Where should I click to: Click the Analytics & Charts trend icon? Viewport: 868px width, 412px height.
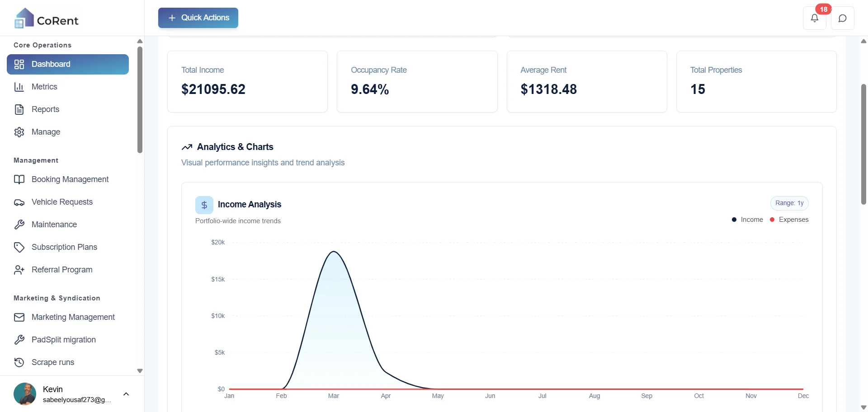[187, 147]
